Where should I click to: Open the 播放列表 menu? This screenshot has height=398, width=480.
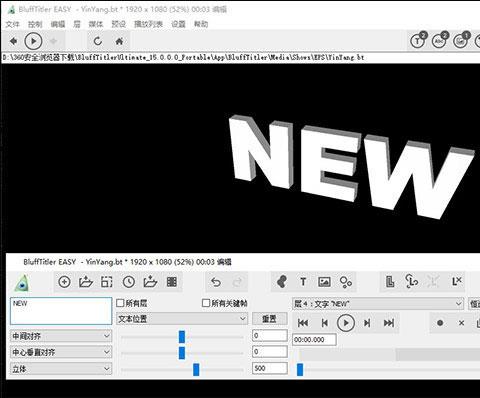(x=148, y=24)
